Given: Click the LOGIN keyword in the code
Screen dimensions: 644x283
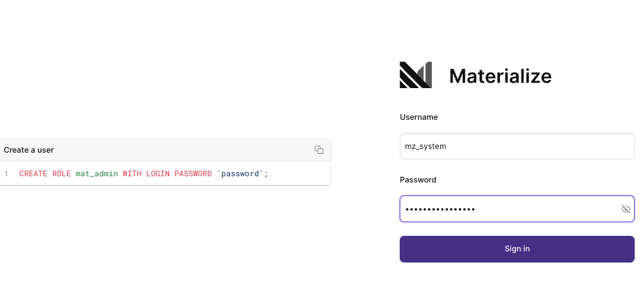Looking at the screenshot, I should click(158, 174).
